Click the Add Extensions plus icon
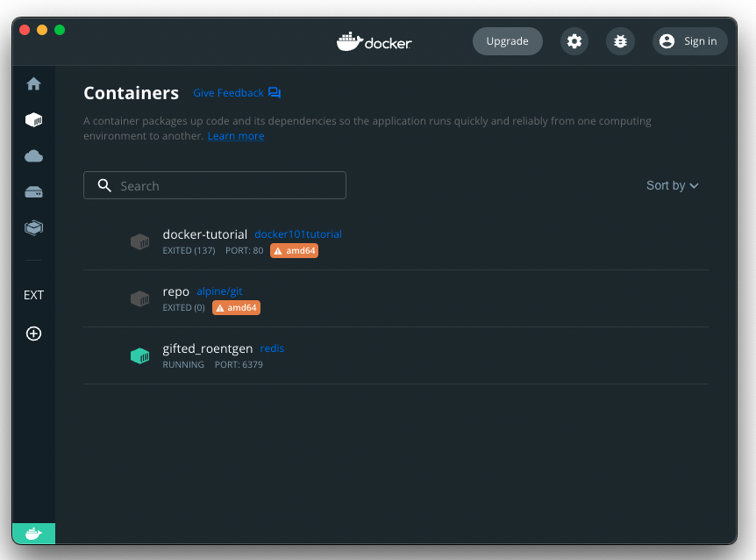The width and height of the screenshot is (756, 560). 33,334
